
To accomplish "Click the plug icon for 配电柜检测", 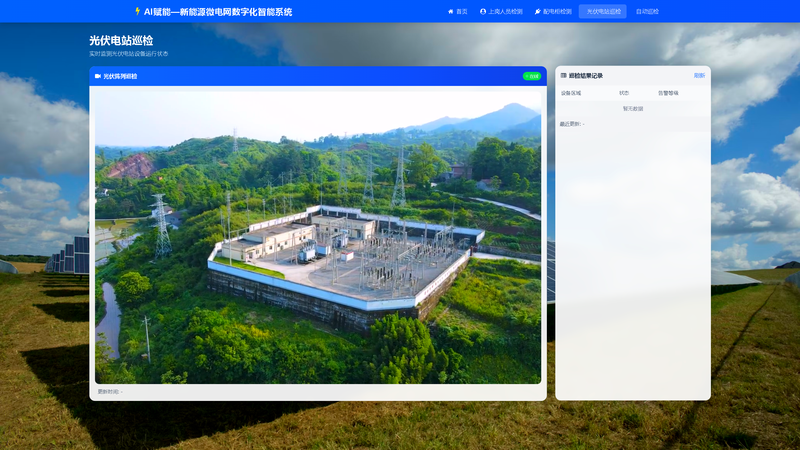I will 537,11.
